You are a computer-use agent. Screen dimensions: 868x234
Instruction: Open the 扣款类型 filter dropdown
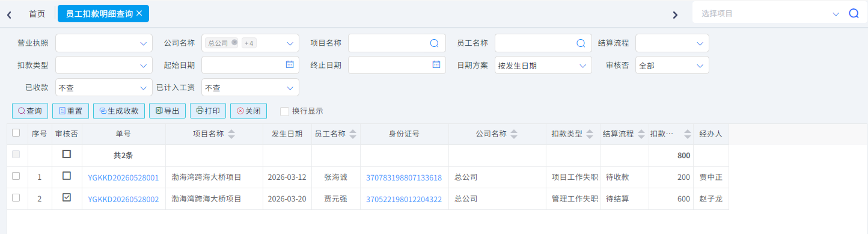(x=104, y=65)
